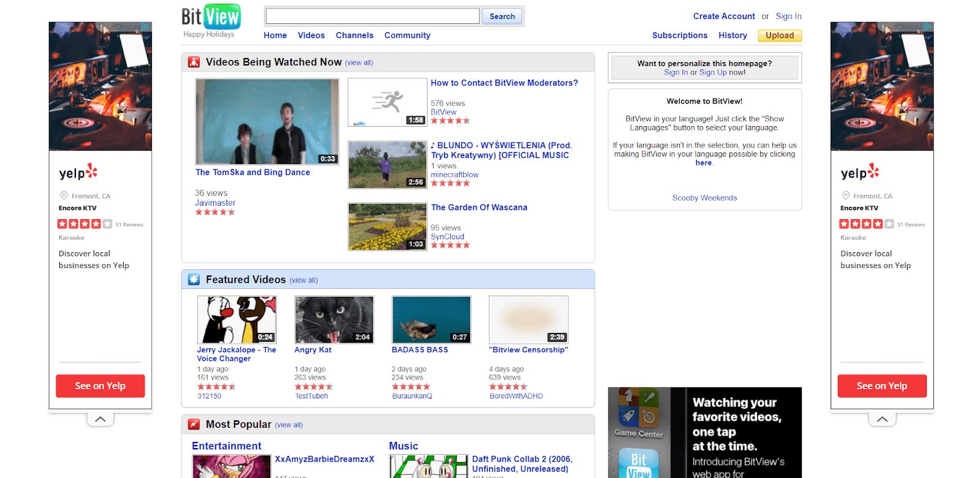The height and width of the screenshot is (478, 980).
Task: Click Sign In link in personalize box
Action: pyautogui.click(x=676, y=72)
